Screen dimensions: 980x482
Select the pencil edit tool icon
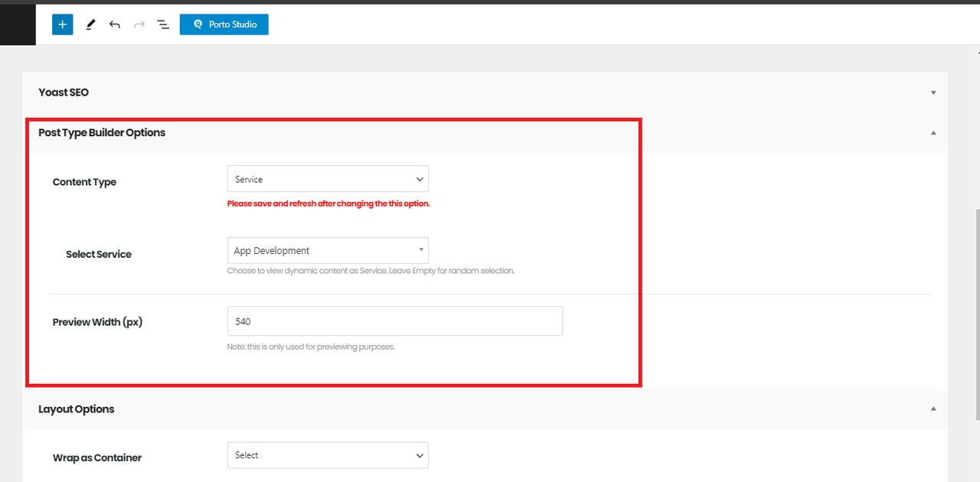tap(90, 24)
